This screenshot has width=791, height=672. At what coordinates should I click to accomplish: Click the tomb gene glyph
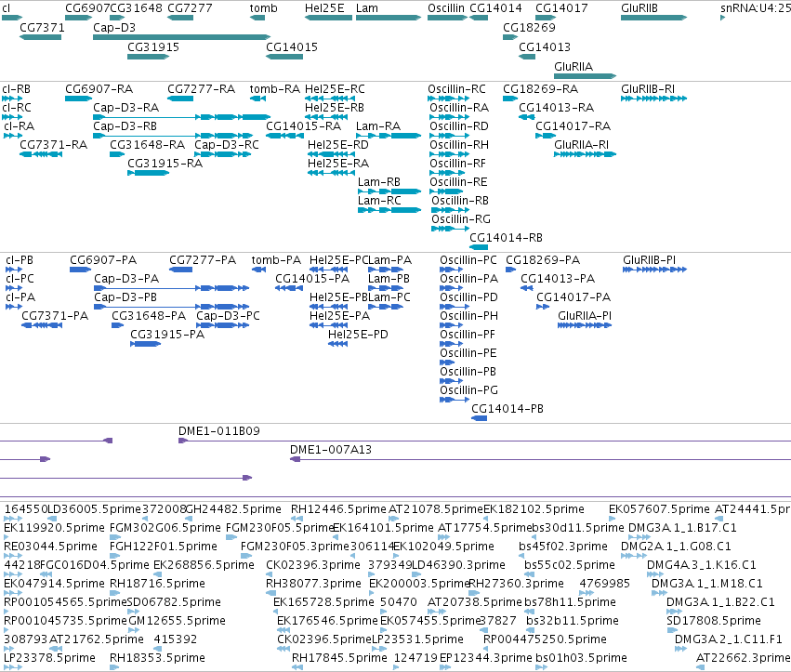pos(257,18)
